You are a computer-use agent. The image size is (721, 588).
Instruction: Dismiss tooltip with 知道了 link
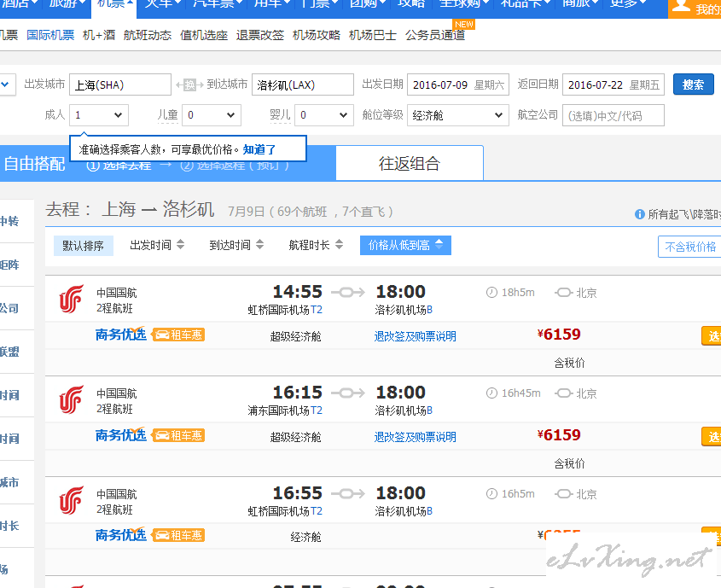259,149
